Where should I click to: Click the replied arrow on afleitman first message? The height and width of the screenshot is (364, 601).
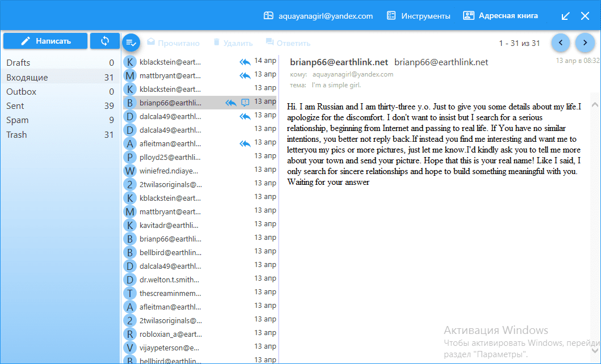[x=245, y=143]
